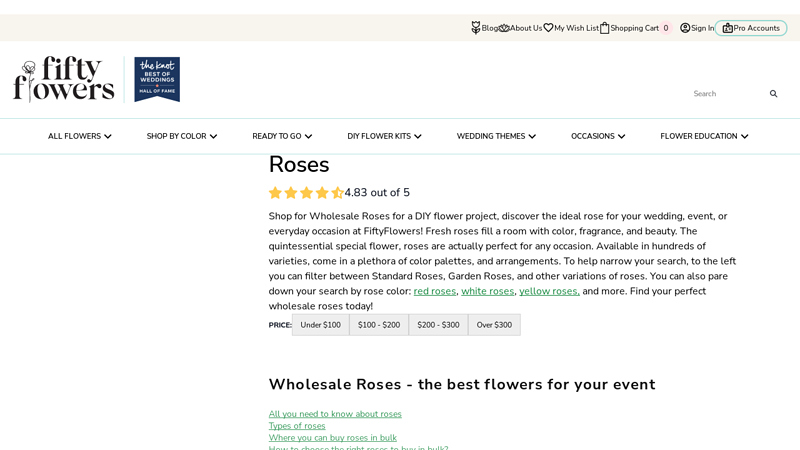
Task: Open the Shopping Cart link
Action: point(635,28)
